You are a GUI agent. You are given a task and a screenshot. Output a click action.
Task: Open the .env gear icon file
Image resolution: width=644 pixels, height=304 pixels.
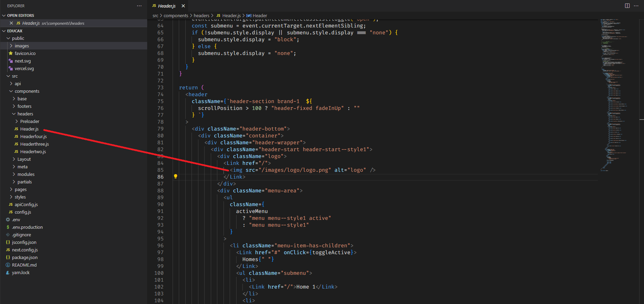[16, 219]
